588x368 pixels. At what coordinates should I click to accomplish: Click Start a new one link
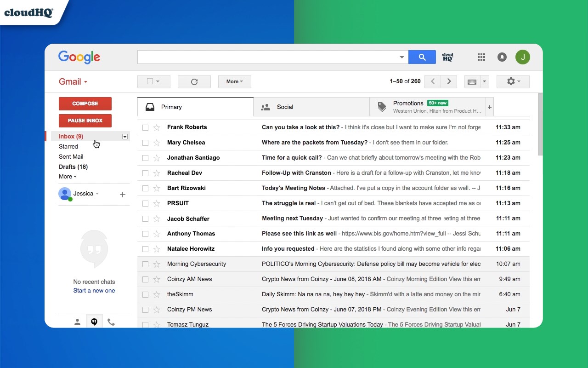tap(94, 291)
